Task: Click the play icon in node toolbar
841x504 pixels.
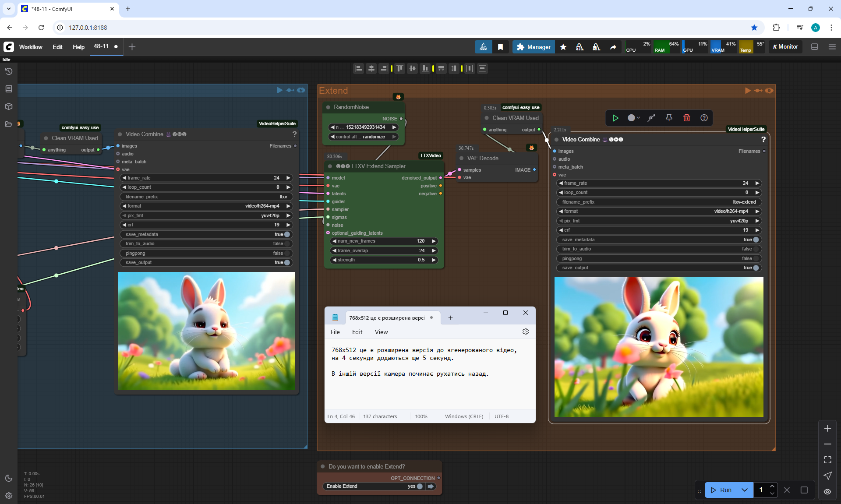Action: [x=615, y=118]
